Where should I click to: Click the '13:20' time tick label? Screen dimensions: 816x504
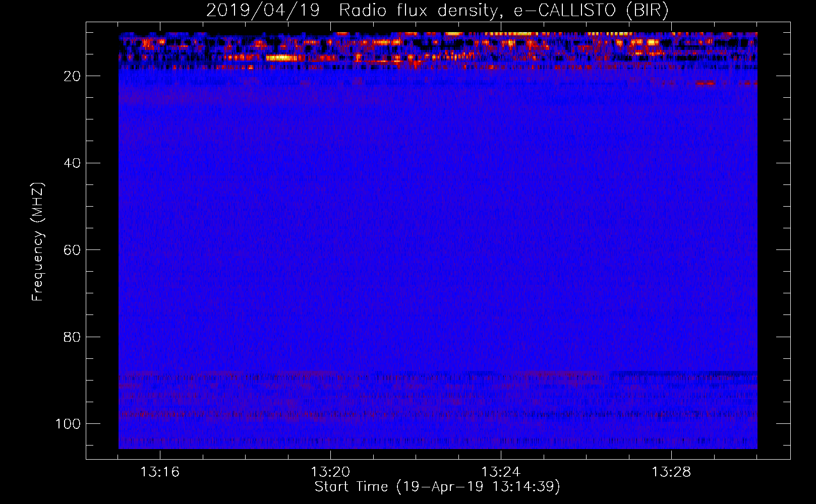point(330,472)
